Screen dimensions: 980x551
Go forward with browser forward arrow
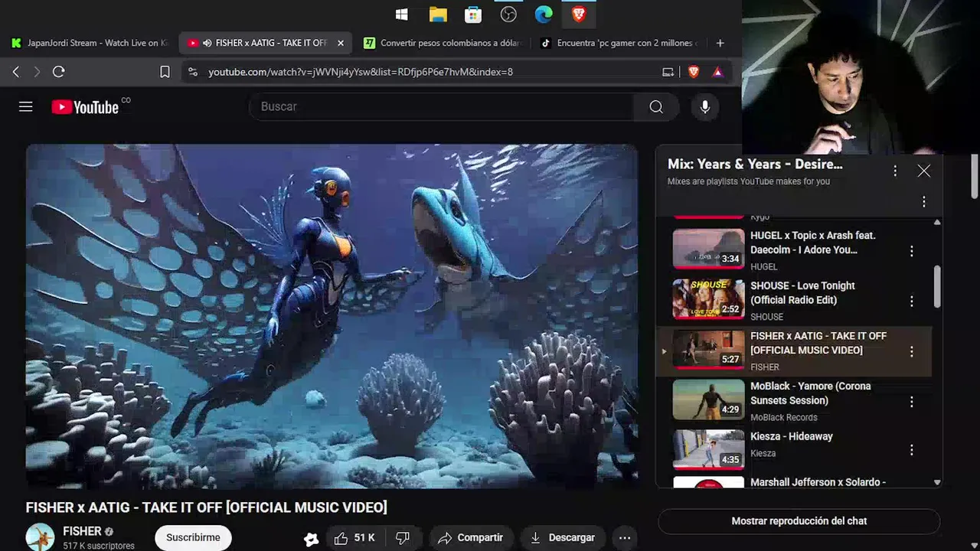[37, 72]
